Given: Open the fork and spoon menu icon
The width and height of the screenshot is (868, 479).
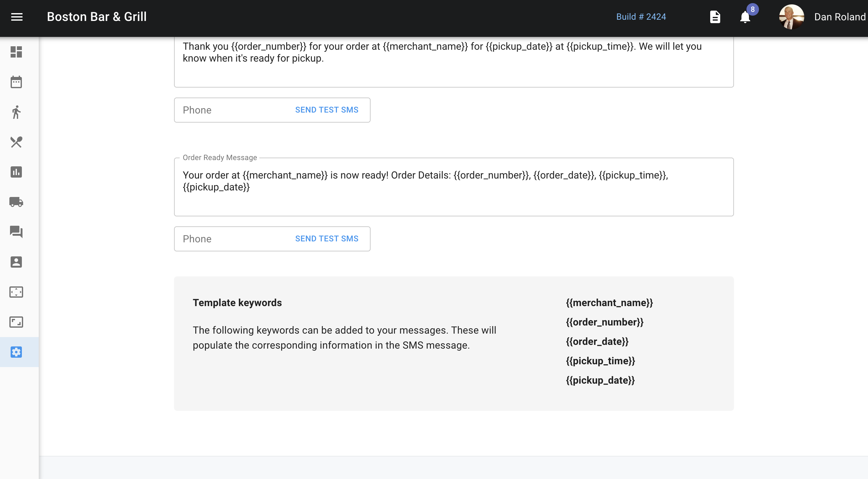Looking at the screenshot, I should click(x=16, y=142).
